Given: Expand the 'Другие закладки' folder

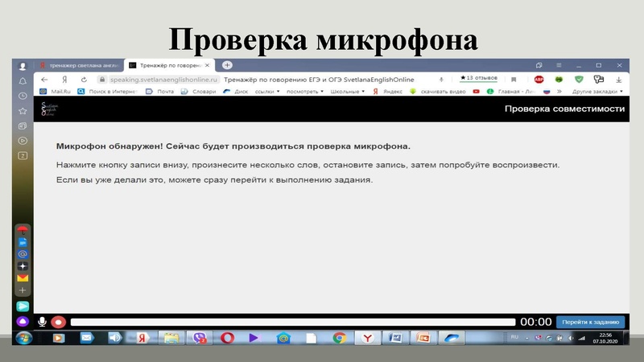Looking at the screenshot, I should pos(597,92).
